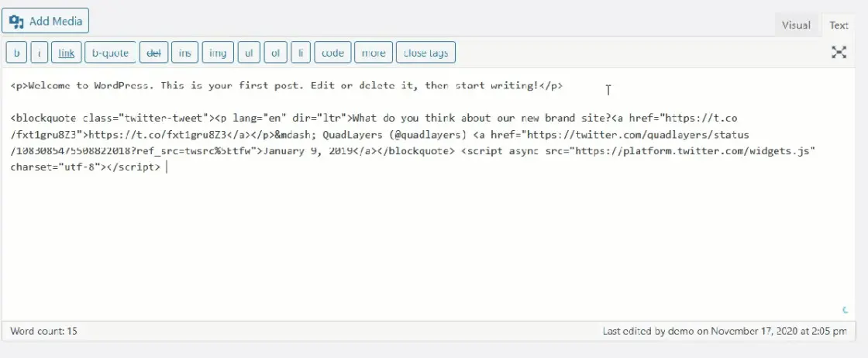
Task: Click the 'Last edited by demo' status text
Action: [725, 332]
